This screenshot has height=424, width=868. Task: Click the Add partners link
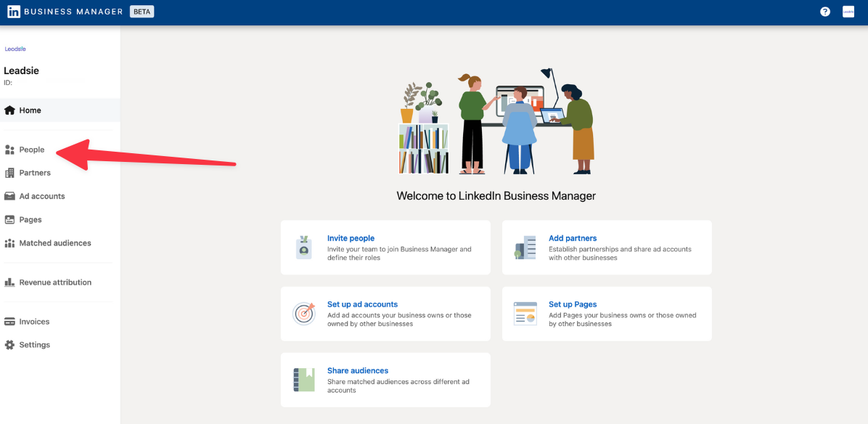pyautogui.click(x=573, y=237)
